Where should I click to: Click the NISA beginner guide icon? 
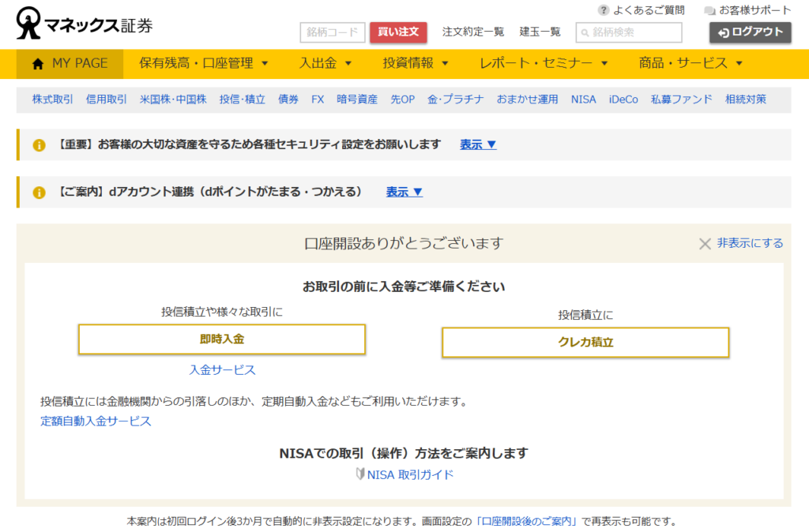click(x=360, y=474)
